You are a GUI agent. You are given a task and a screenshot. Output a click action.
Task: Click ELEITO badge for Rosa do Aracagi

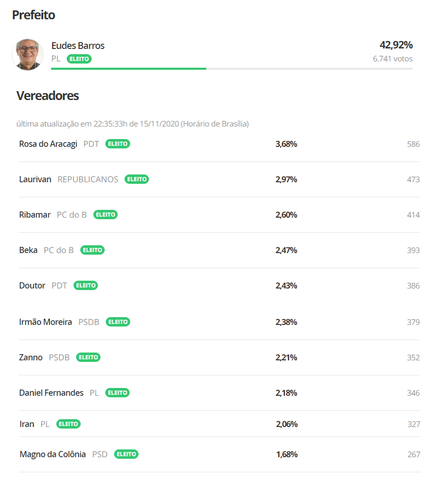[118, 144]
